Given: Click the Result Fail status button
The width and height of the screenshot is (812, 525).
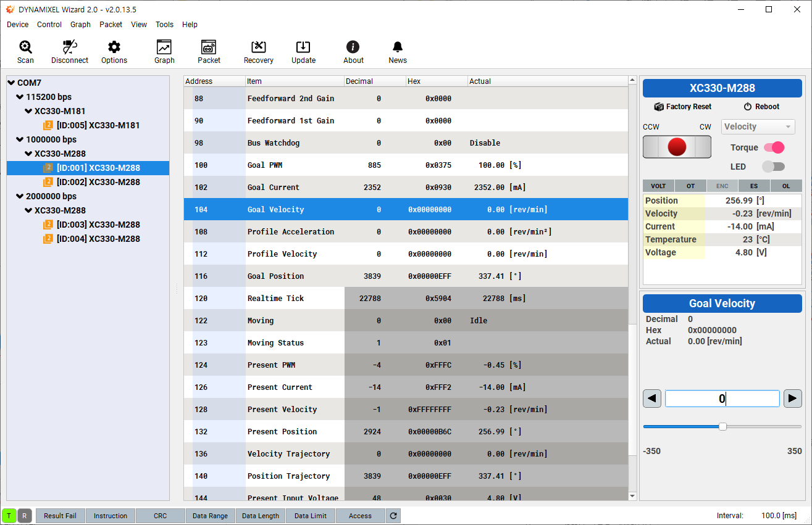Looking at the screenshot, I should coord(60,516).
